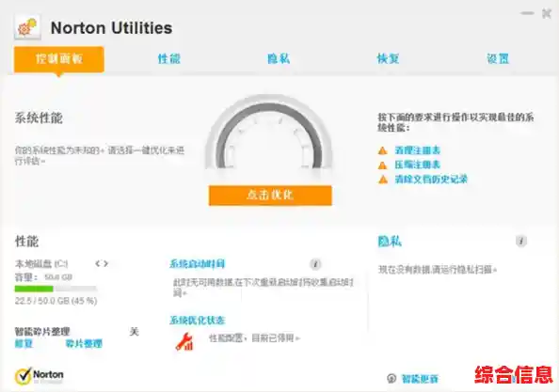Open the 清理注册表 link
Image resolution: width=559 pixels, height=392 pixels.
point(418,150)
